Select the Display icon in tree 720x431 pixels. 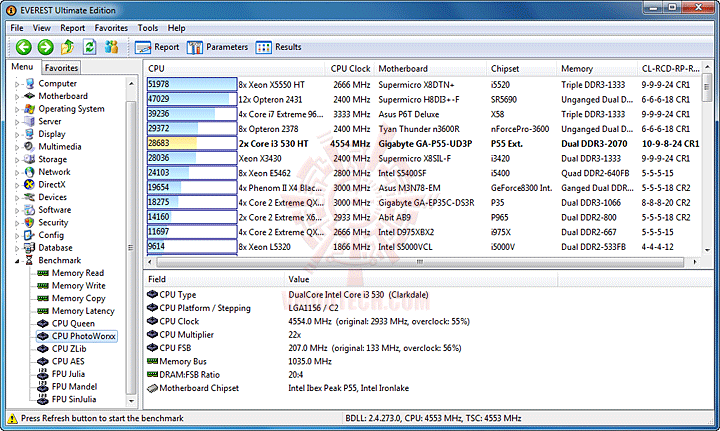pyautogui.click(x=30, y=134)
